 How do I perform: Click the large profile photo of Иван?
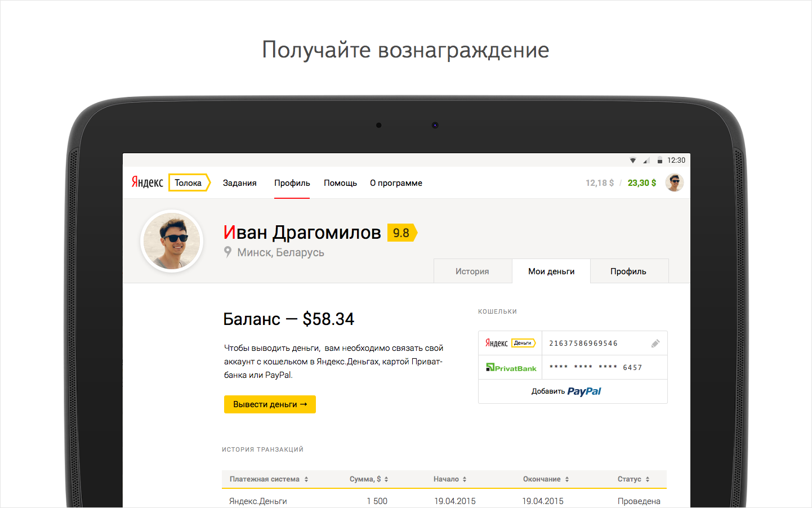coord(172,242)
